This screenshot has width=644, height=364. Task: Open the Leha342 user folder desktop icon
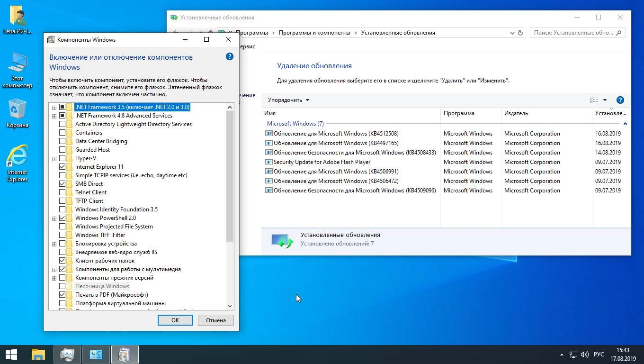tap(18, 20)
